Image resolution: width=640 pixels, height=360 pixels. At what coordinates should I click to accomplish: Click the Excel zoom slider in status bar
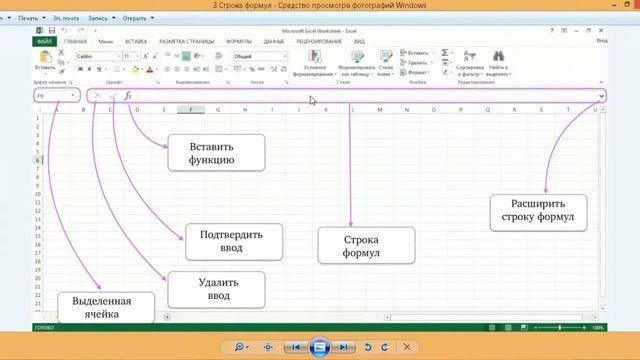pyautogui.click(x=560, y=327)
